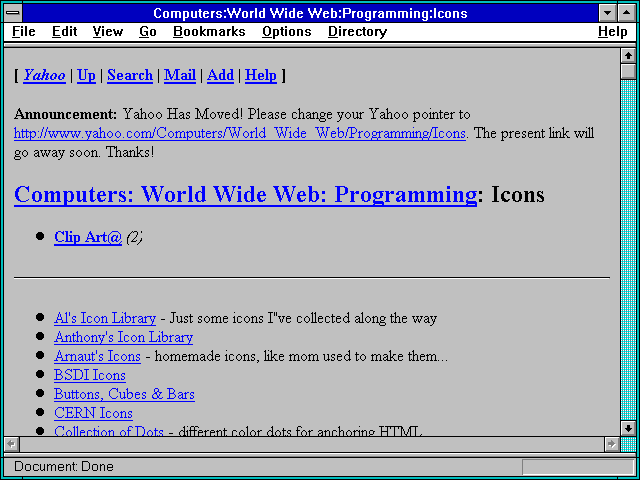Open the Help menu in menu bar
This screenshot has width=640, height=480.
613,32
